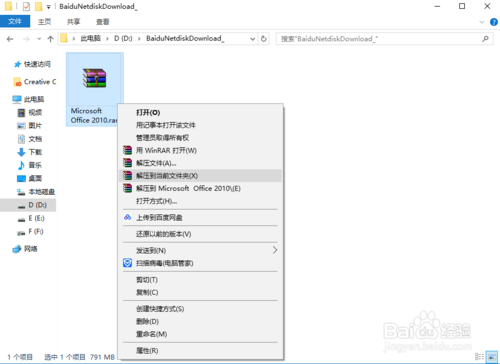
Task: Switch to details view in status bar
Action: pyautogui.click(x=479, y=357)
